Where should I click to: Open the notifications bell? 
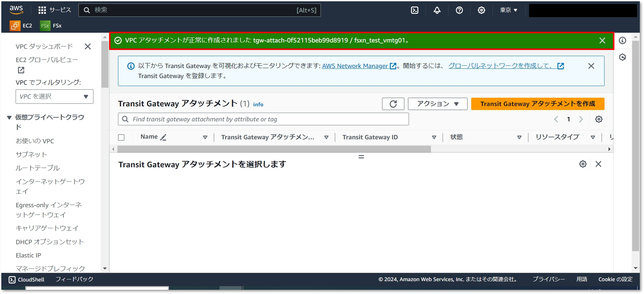click(437, 10)
